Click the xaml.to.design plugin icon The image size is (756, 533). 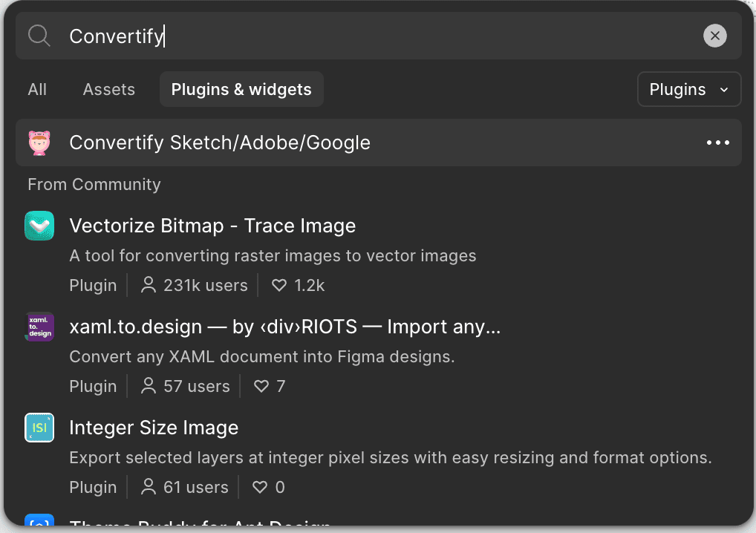pos(39,327)
